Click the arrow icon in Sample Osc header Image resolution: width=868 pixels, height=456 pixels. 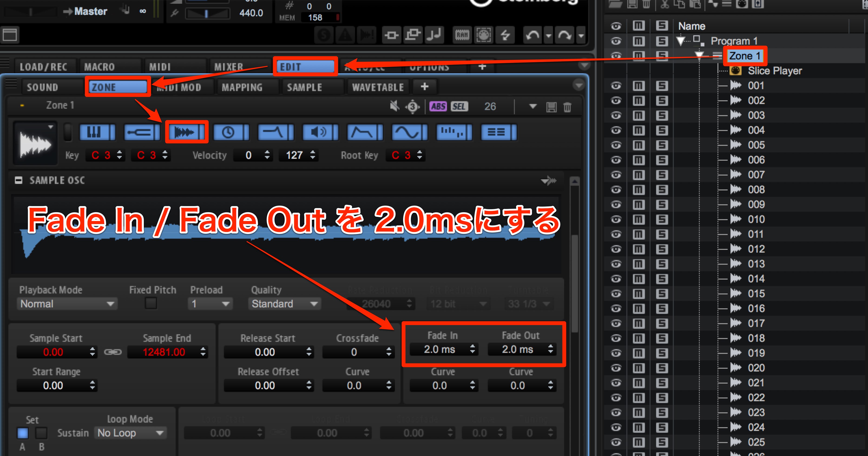tap(549, 181)
